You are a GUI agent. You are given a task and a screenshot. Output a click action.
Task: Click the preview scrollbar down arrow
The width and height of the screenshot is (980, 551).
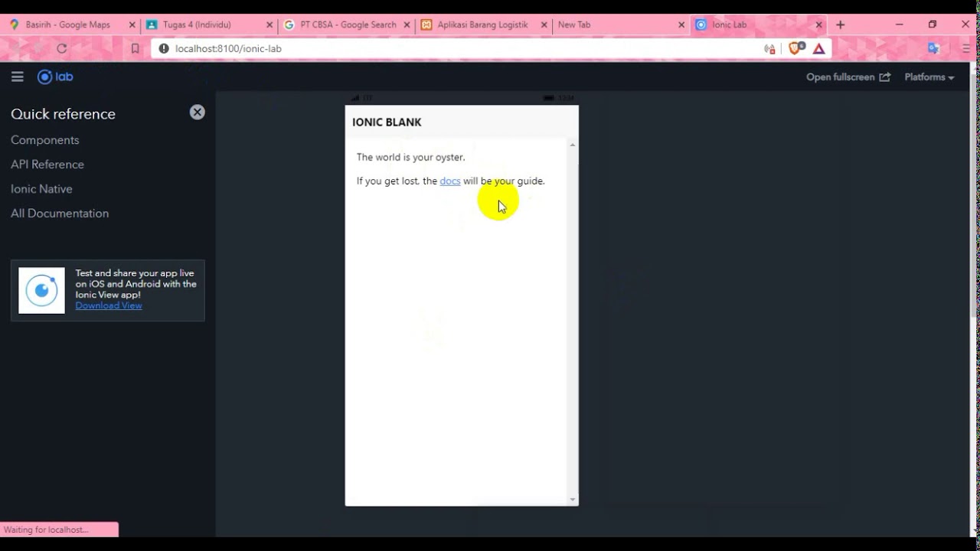click(572, 500)
